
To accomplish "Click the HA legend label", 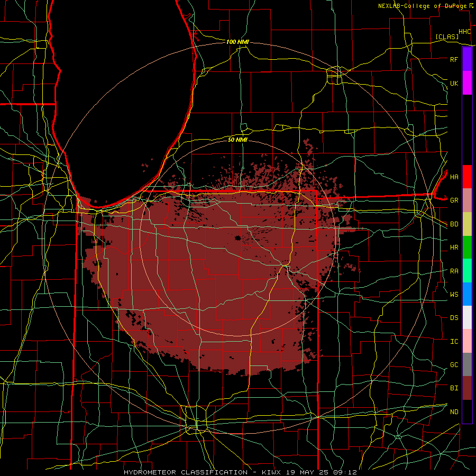I will (x=454, y=177).
